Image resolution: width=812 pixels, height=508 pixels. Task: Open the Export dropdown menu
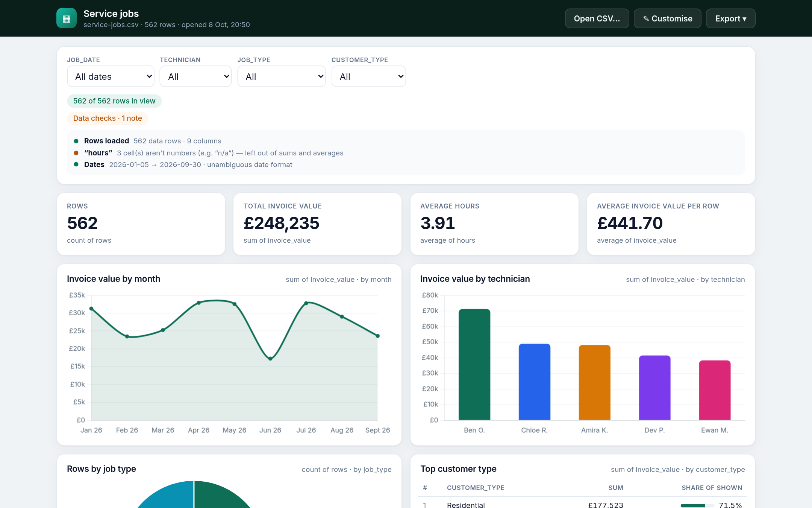pos(730,18)
